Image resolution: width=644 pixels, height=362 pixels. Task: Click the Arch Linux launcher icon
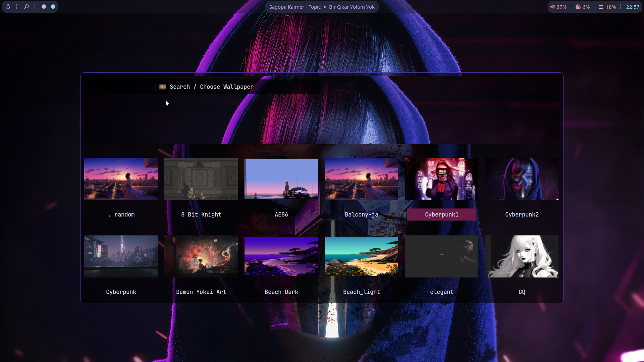pos(8,7)
